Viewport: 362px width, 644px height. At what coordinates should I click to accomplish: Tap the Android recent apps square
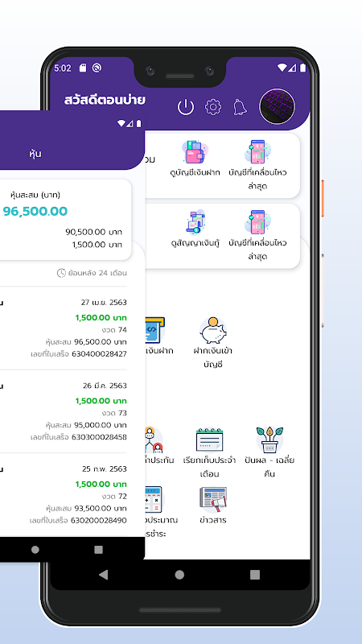coord(255,575)
